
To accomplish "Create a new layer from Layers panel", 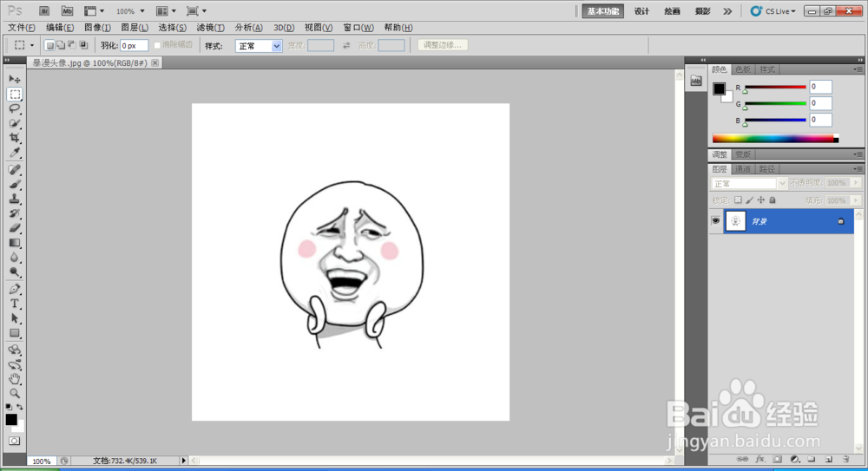I will [829, 460].
